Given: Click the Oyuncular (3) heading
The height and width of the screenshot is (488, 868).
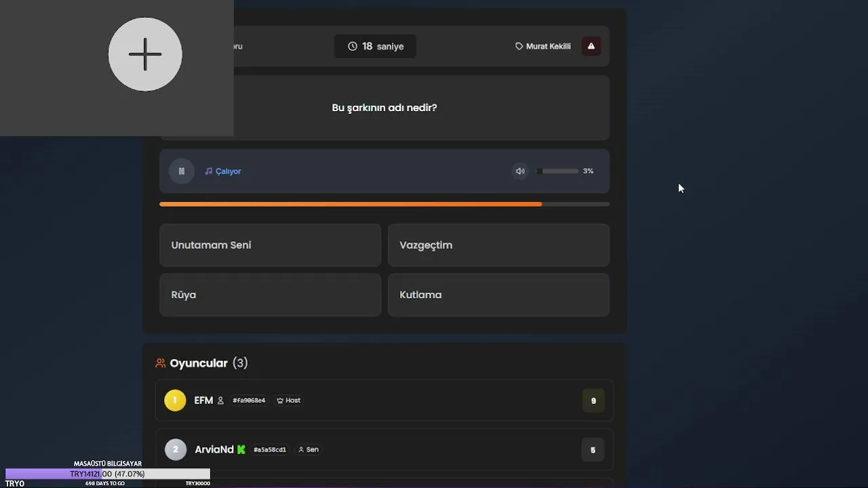Looking at the screenshot, I should pos(209,363).
